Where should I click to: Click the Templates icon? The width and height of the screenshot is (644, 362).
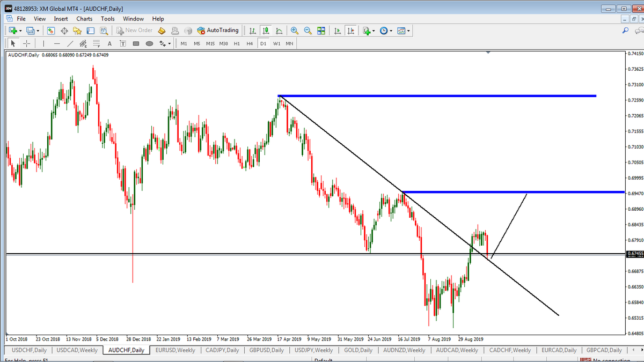tap(401, 31)
